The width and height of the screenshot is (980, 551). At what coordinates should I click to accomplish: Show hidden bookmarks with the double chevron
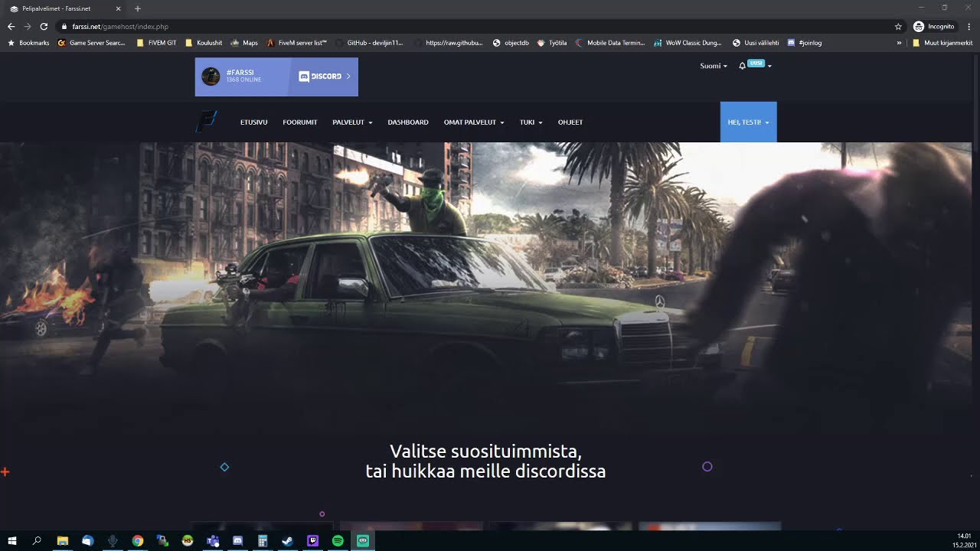click(x=899, y=43)
